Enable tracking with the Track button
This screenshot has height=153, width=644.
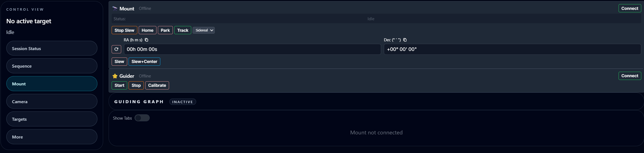(182, 30)
